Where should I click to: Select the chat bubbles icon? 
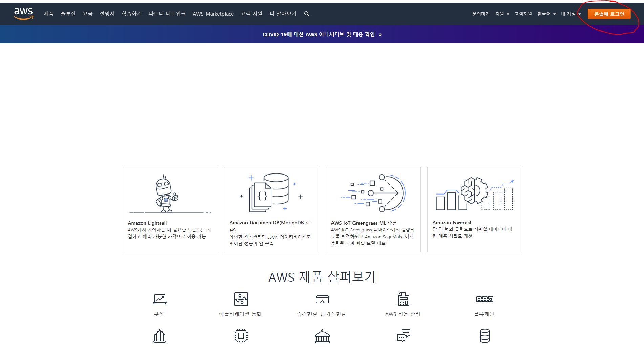tap(403, 335)
